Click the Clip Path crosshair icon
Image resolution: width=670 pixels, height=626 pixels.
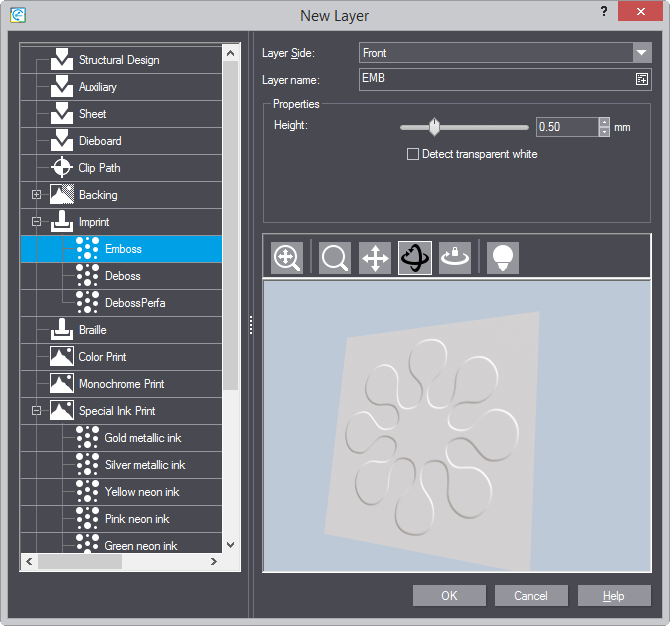click(62, 168)
